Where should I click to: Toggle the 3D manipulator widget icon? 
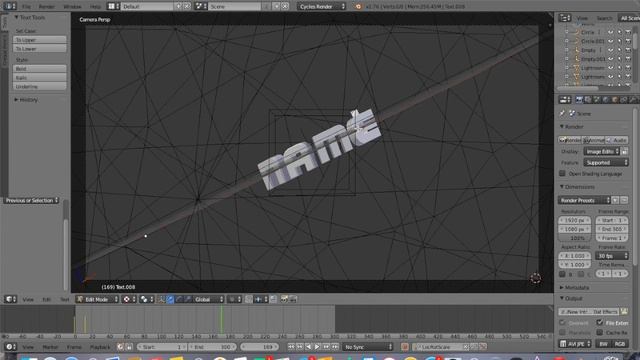161,299
